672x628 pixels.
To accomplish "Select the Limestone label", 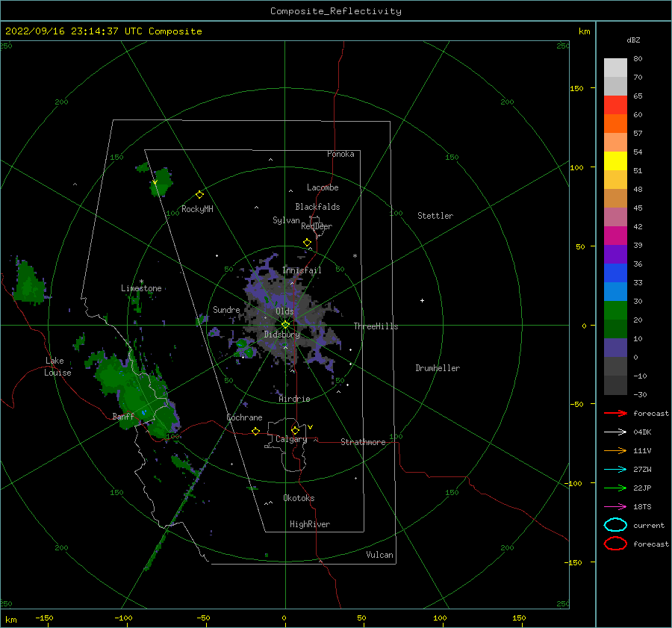I will 141,288.
